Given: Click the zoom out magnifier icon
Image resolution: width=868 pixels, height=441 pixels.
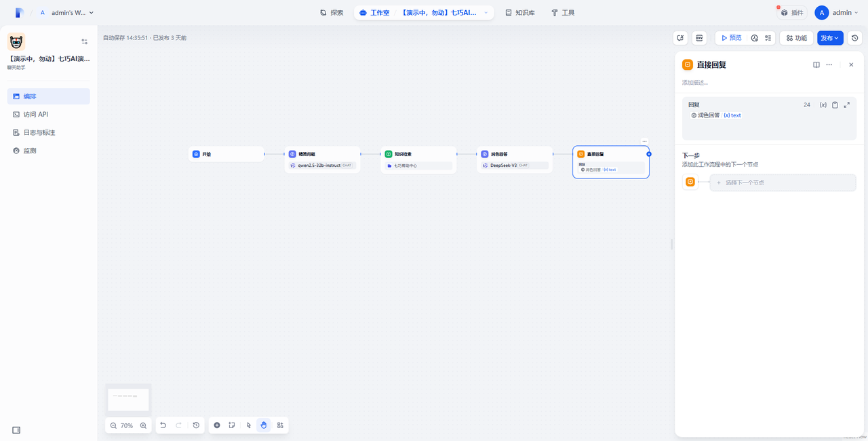Looking at the screenshot, I should tap(113, 425).
